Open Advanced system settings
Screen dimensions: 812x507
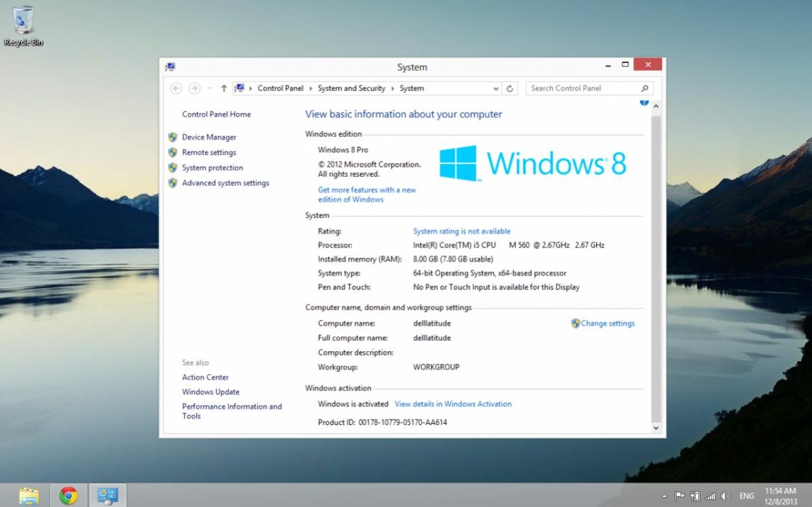(225, 183)
